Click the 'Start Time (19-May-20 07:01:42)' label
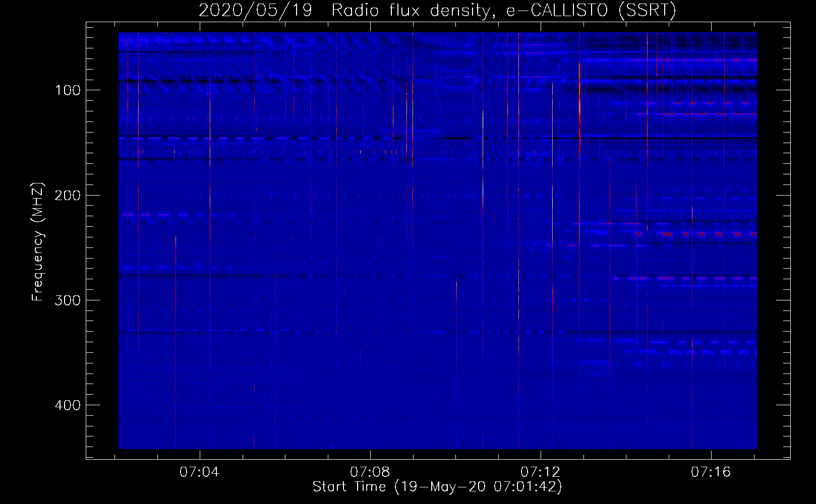The height and width of the screenshot is (504, 816). point(437,487)
